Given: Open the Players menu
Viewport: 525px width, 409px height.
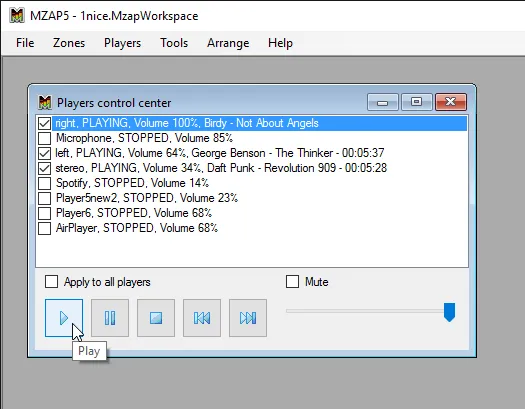Looking at the screenshot, I should 122,43.
